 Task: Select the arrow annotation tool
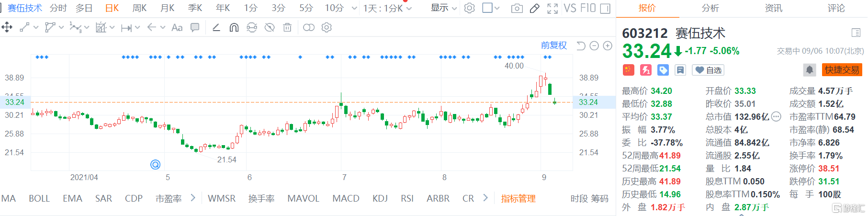[151, 27]
